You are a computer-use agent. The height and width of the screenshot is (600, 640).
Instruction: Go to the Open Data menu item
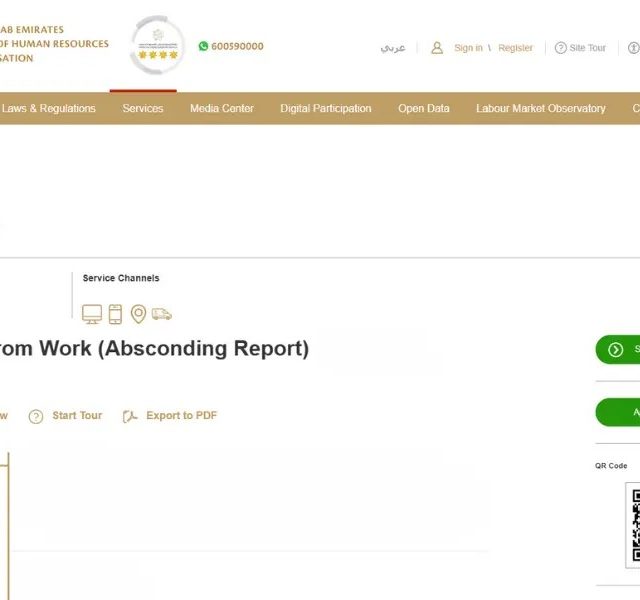(424, 108)
